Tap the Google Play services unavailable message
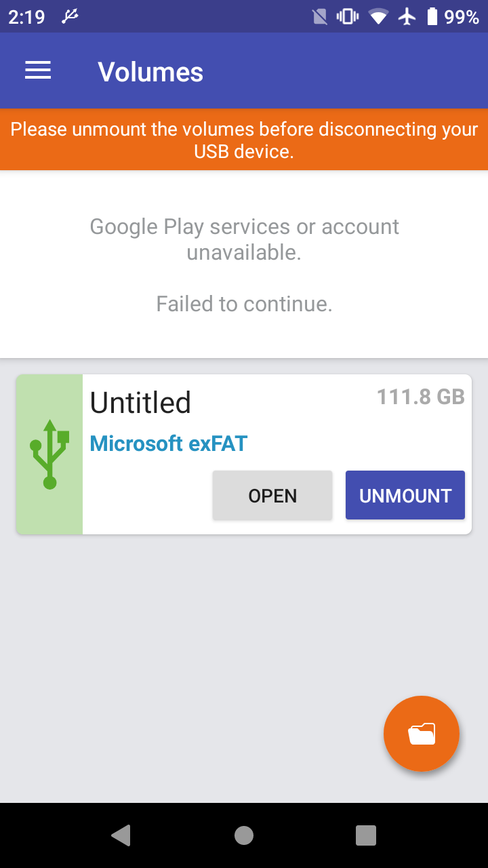Viewport: 488px width, 868px height. pos(244,239)
